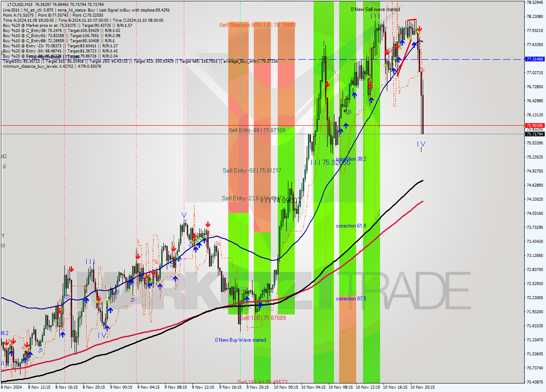The width and height of the screenshot is (546, 392).
Task: Click the 'Buy %20 @ Market price' line
Action: coord(67,25)
